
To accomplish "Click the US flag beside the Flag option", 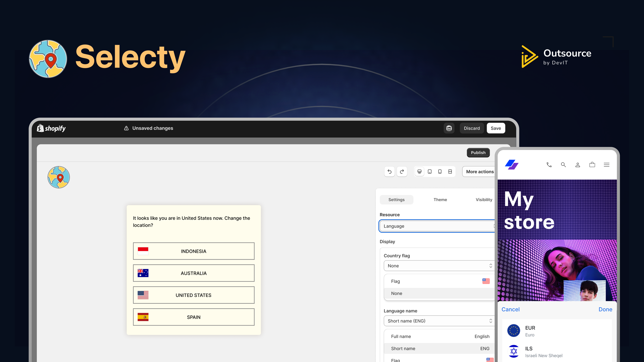I will [x=486, y=281].
